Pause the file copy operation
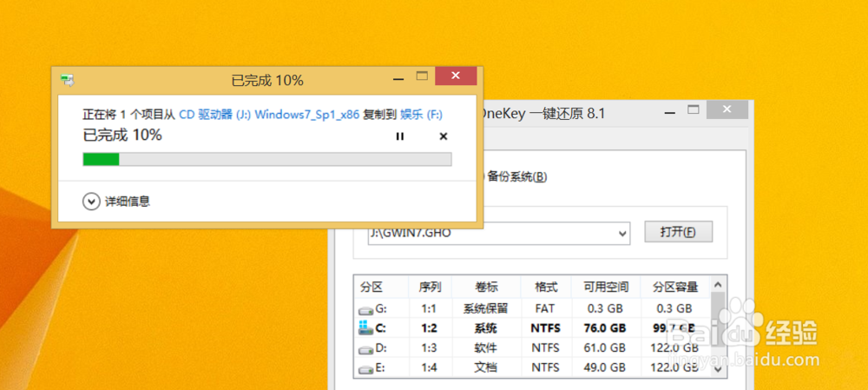Image resolution: width=868 pixels, height=390 pixels. pos(399,136)
